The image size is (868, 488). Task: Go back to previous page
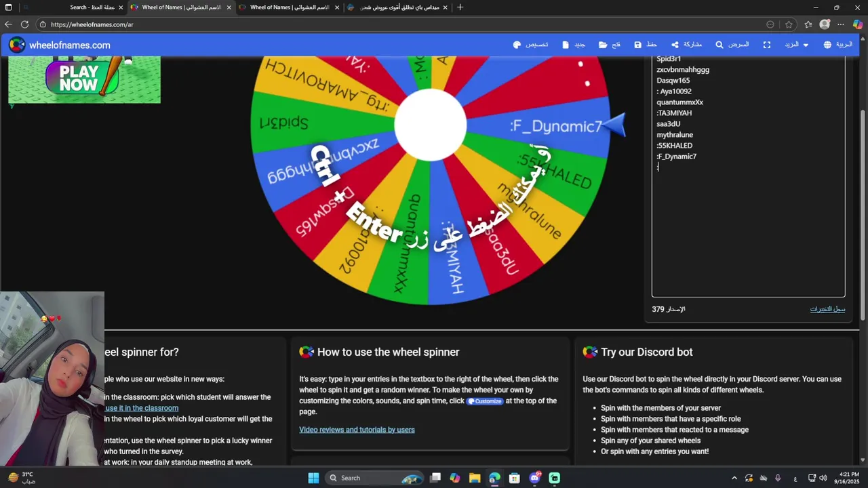(9, 24)
